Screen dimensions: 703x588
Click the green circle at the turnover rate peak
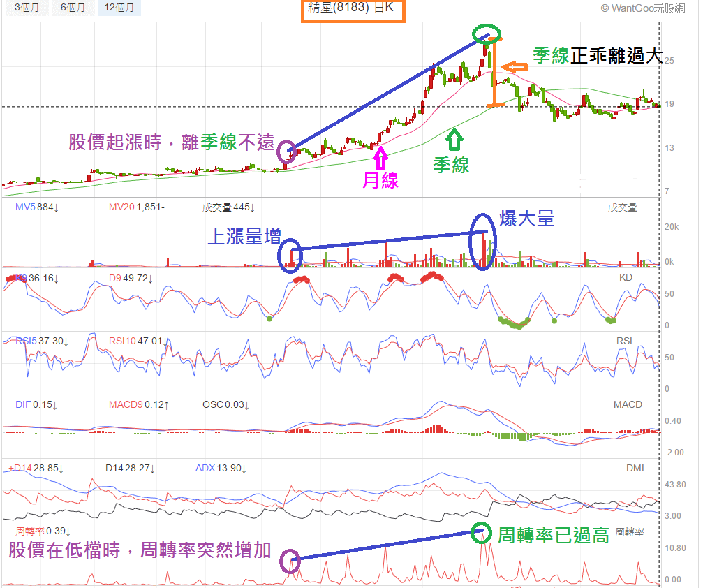click(481, 534)
